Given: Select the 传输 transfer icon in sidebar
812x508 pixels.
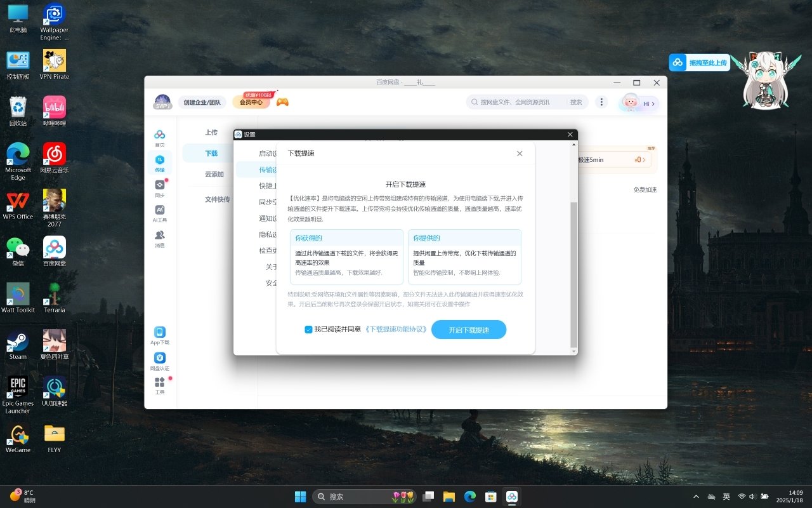Looking at the screenshot, I should pyautogui.click(x=159, y=163).
